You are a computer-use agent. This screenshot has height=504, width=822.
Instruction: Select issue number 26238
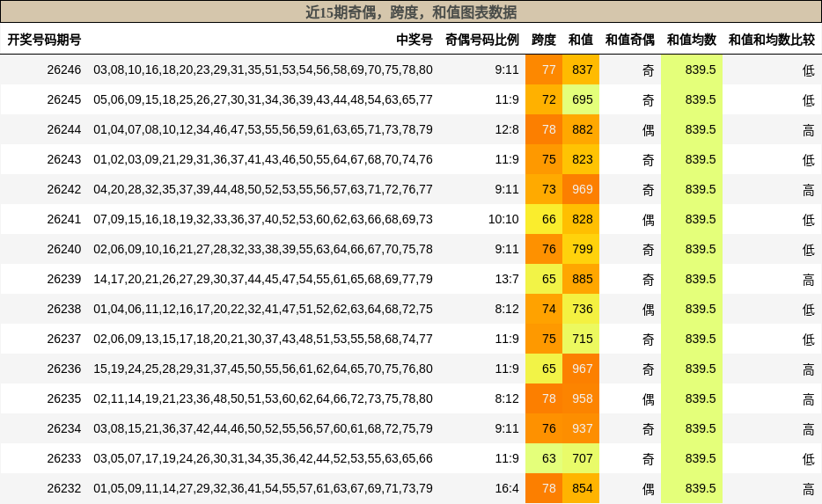64,309
